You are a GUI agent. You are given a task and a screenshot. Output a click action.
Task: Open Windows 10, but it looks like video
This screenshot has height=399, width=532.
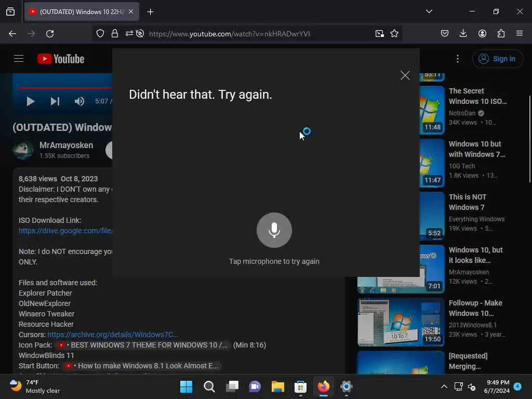[476, 255]
